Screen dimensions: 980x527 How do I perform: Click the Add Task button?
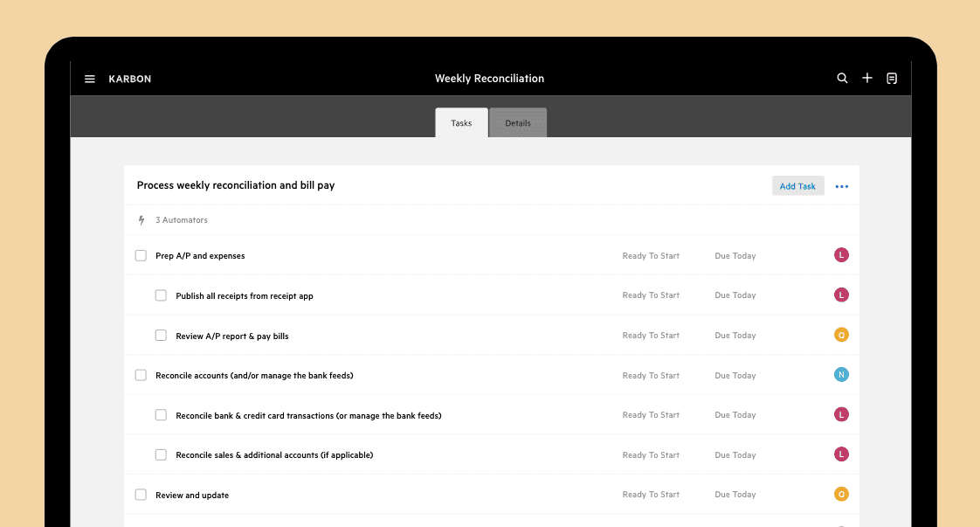797,186
